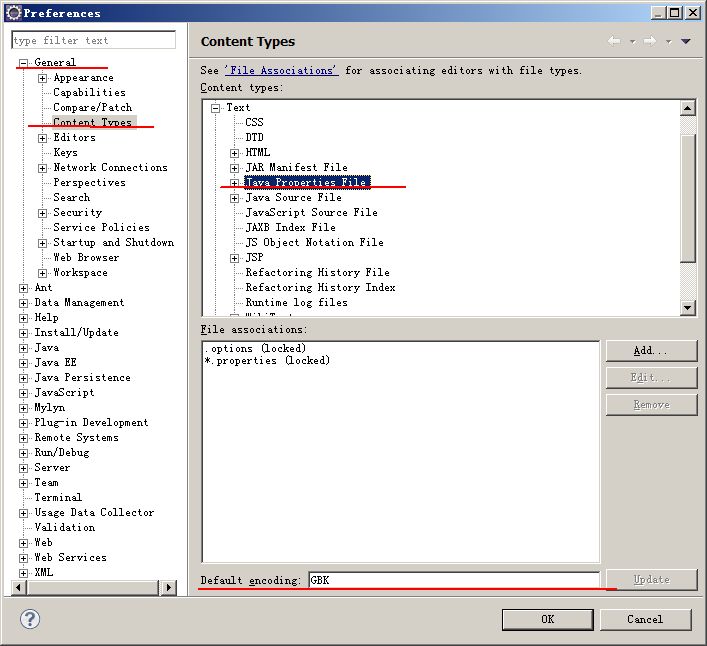This screenshot has width=707, height=646.
Task: Click the help question mark icon
Action: coord(30,619)
